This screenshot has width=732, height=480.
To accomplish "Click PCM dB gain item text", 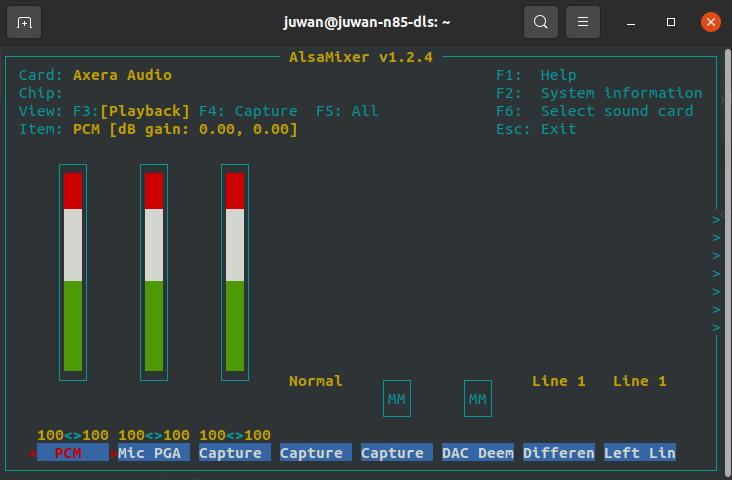I will point(185,129).
